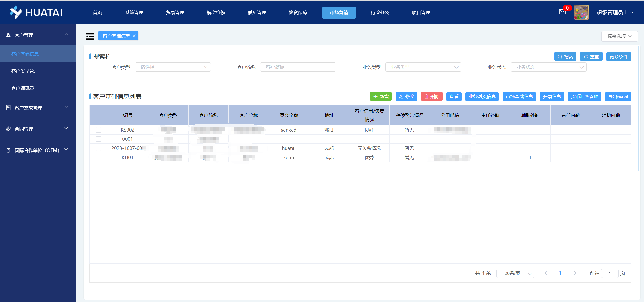644x302 pixels.
Task: Check the row 0001 checkbox
Action: [99, 139]
